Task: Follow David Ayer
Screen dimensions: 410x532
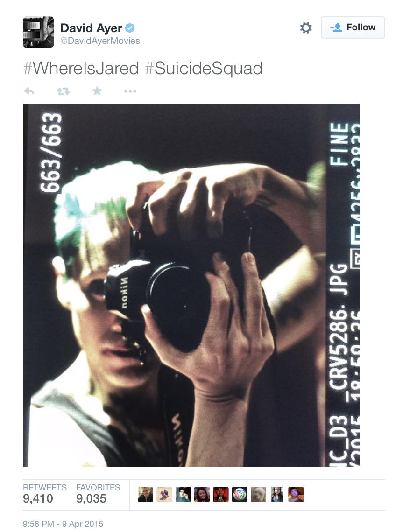Action: tap(353, 28)
